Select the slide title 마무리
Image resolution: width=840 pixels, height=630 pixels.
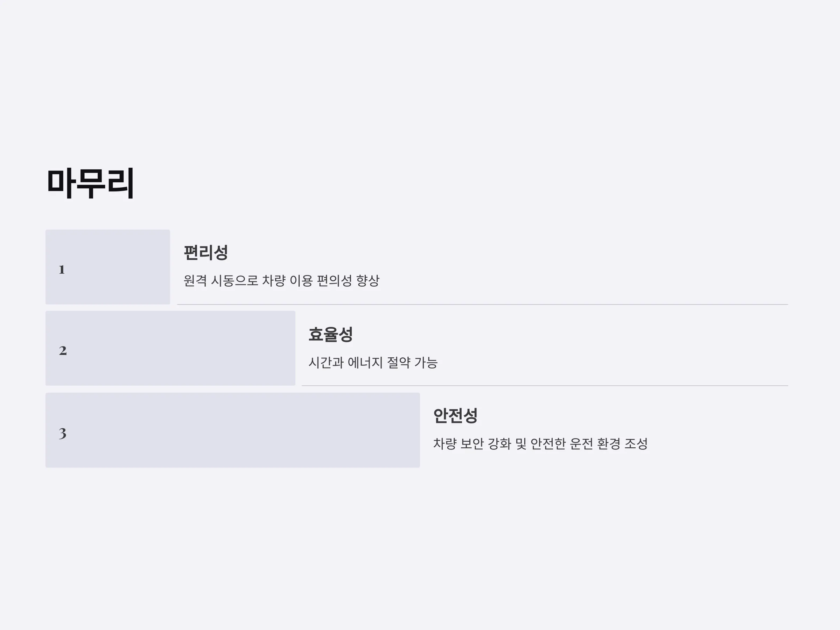click(x=90, y=184)
